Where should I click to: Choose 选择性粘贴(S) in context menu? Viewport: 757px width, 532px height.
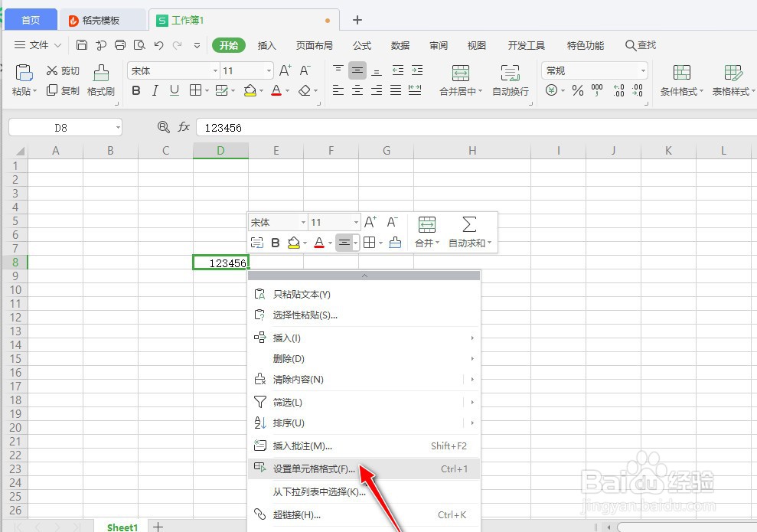point(364,315)
